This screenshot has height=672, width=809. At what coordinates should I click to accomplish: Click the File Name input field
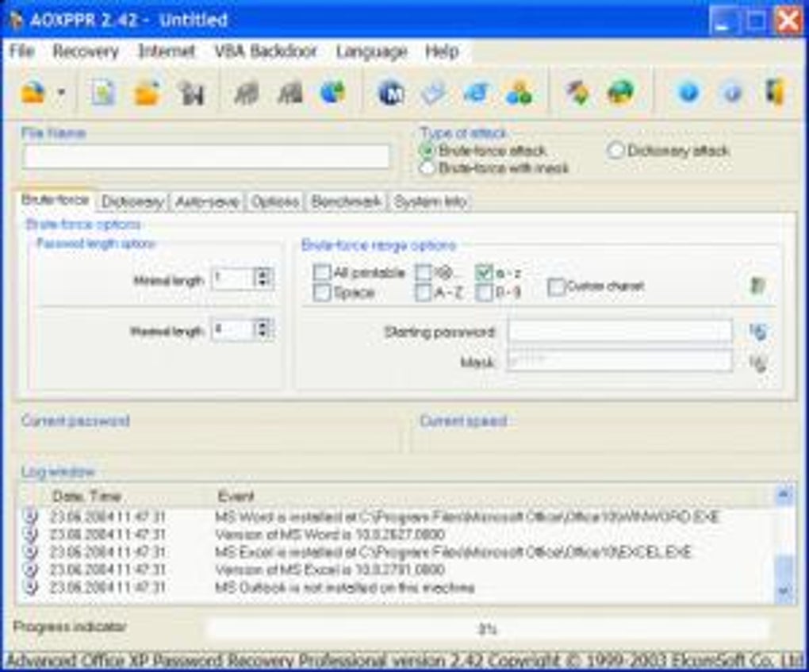tap(206, 156)
